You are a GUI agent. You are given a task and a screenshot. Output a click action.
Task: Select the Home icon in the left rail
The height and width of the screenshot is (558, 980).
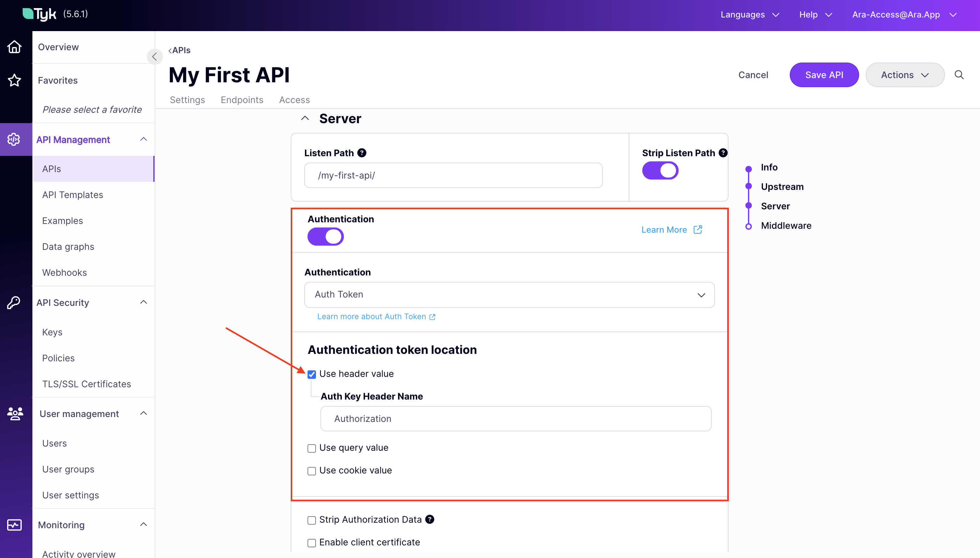14,46
